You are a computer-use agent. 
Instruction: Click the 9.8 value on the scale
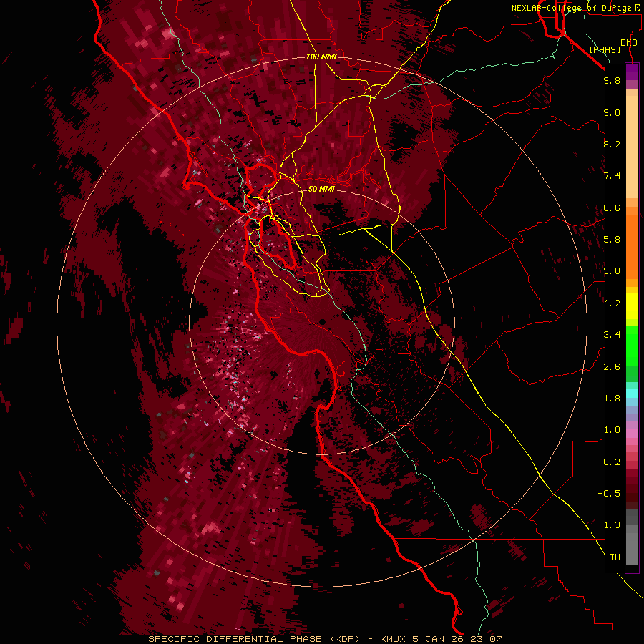click(612, 80)
